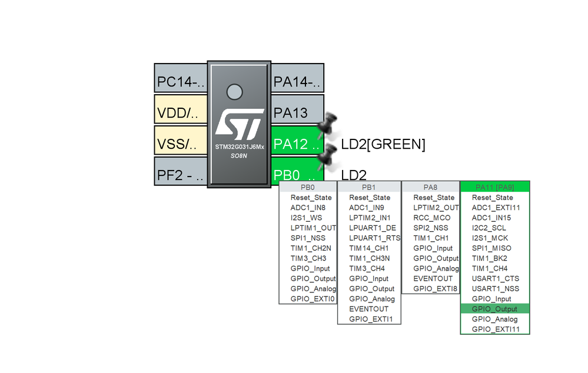Choose LPTIM2_OUT in the PA8 menu

(x=431, y=208)
